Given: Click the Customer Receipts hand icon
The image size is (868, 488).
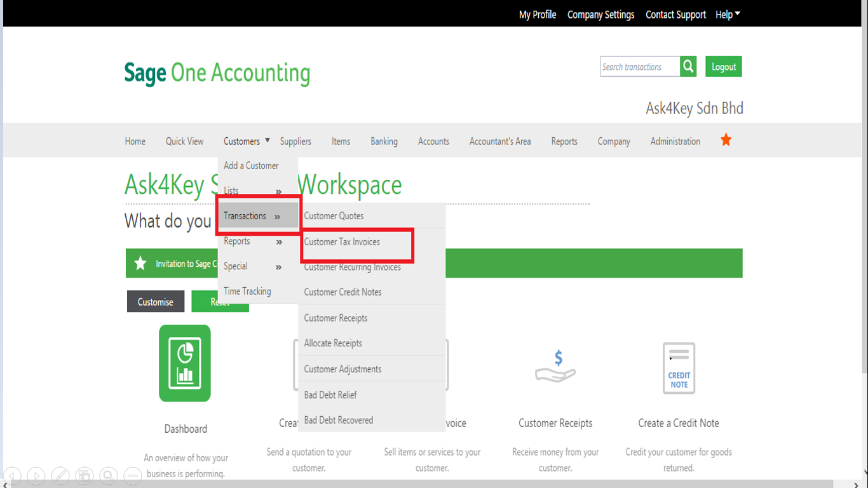Looking at the screenshot, I should [555, 367].
